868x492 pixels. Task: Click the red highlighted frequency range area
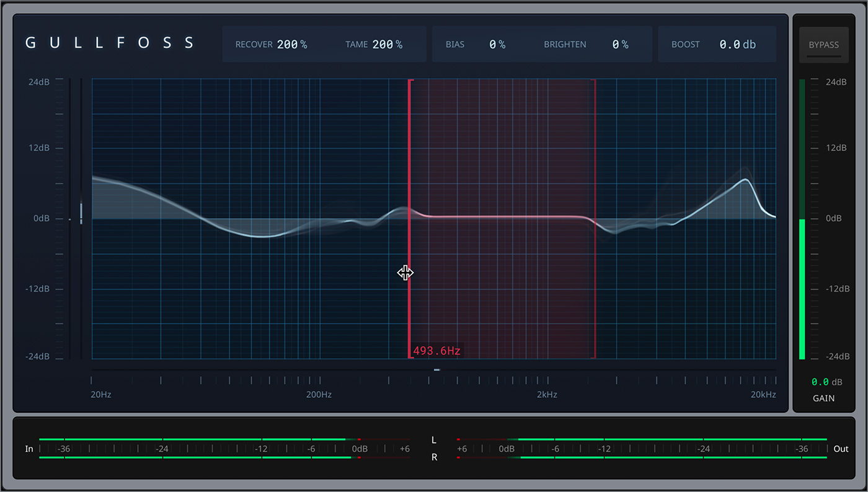click(502, 219)
